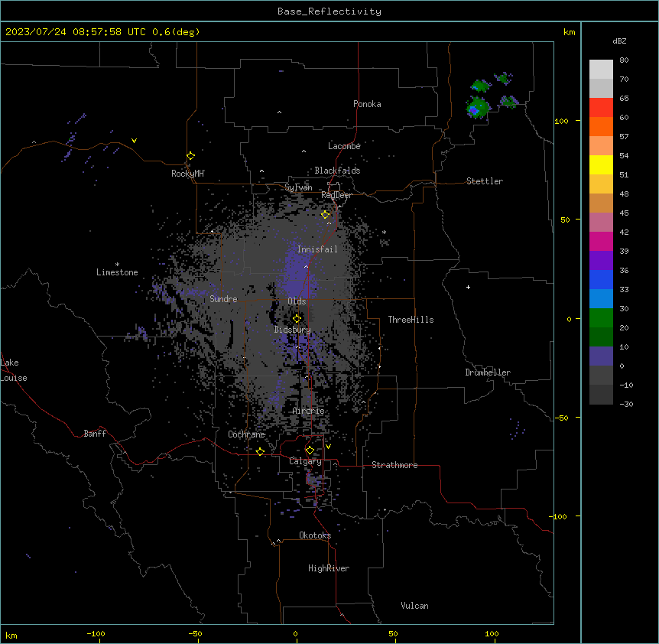Click the -30 value on dBZ scale

click(x=626, y=404)
